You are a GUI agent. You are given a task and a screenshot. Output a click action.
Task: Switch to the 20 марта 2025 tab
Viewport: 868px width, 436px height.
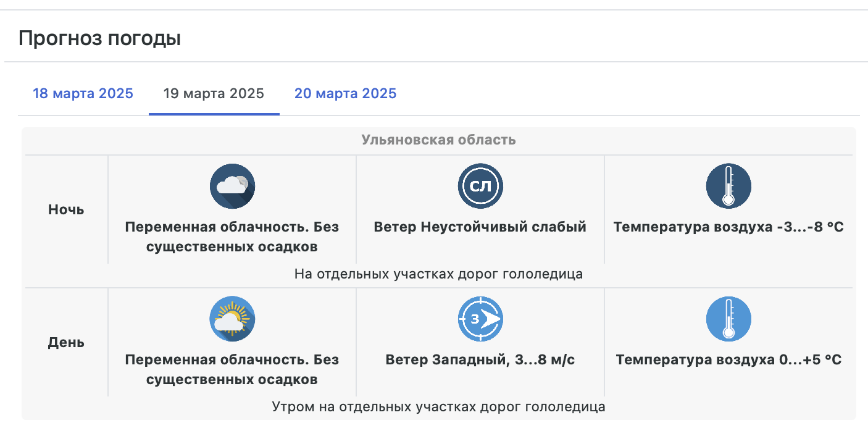click(x=345, y=94)
